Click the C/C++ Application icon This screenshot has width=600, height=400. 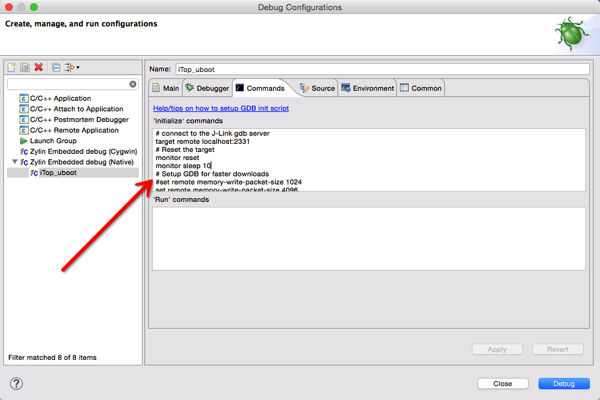point(24,98)
